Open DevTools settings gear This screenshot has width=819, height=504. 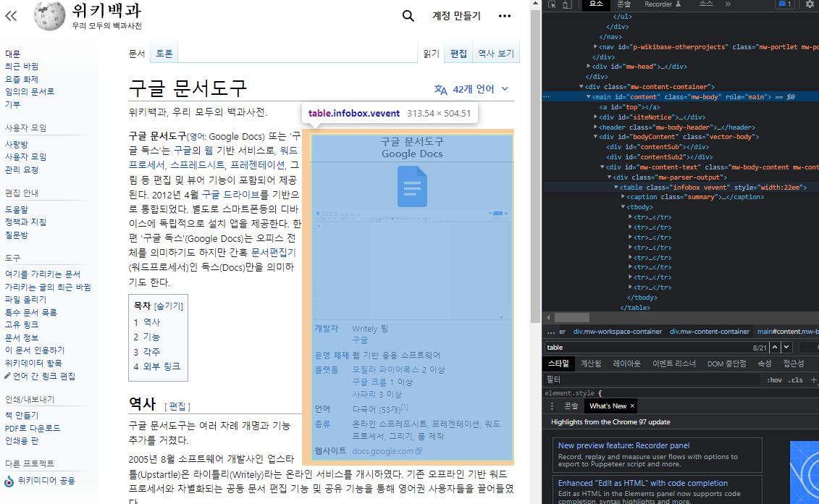pyautogui.click(x=810, y=4)
